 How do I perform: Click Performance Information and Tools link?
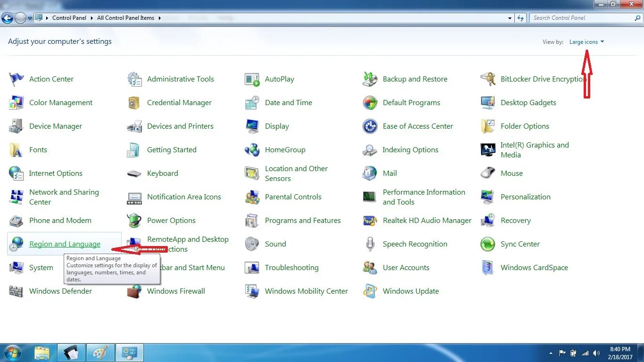[424, 197]
